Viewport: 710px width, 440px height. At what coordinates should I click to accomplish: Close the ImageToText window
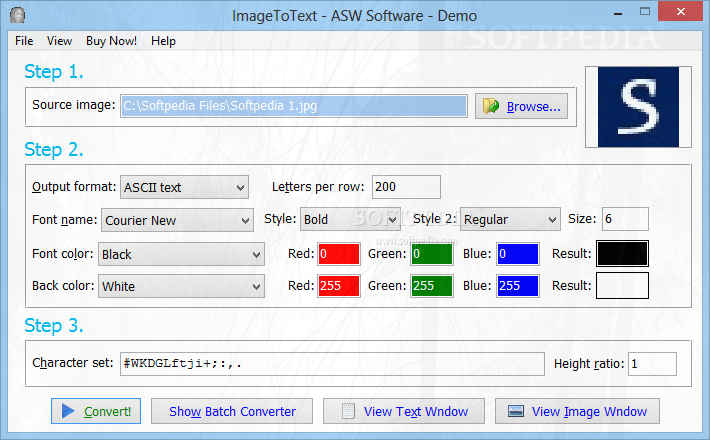pyautogui.click(x=681, y=11)
